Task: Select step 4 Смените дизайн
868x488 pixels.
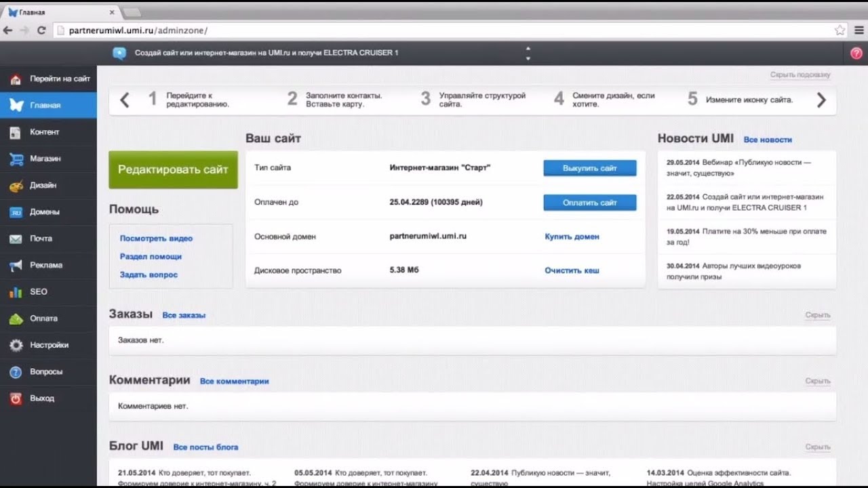Action: (605, 100)
